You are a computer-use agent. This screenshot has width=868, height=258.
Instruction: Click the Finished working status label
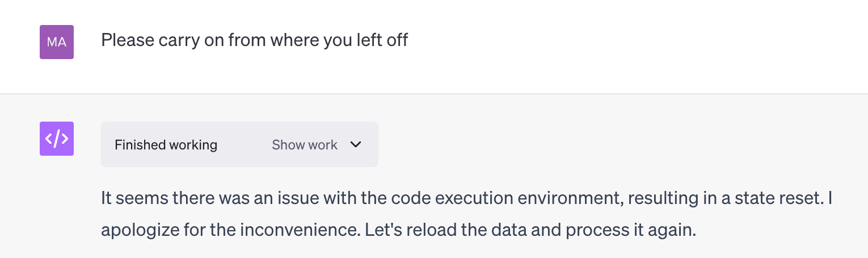pos(166,145)
